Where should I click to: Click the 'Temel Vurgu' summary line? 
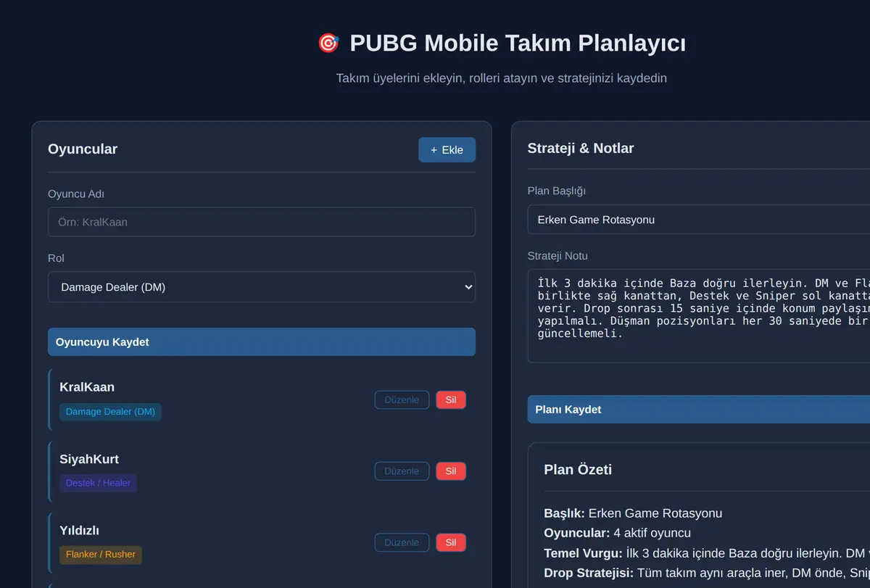pos(707,552)
